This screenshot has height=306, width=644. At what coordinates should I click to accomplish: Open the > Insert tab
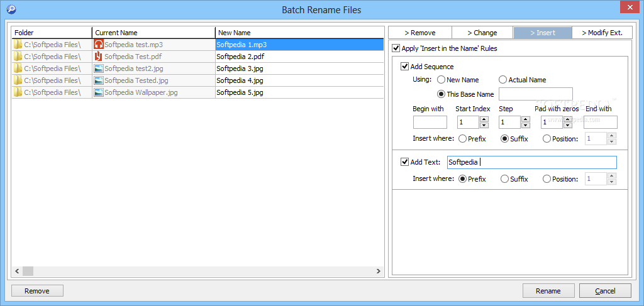543,33
